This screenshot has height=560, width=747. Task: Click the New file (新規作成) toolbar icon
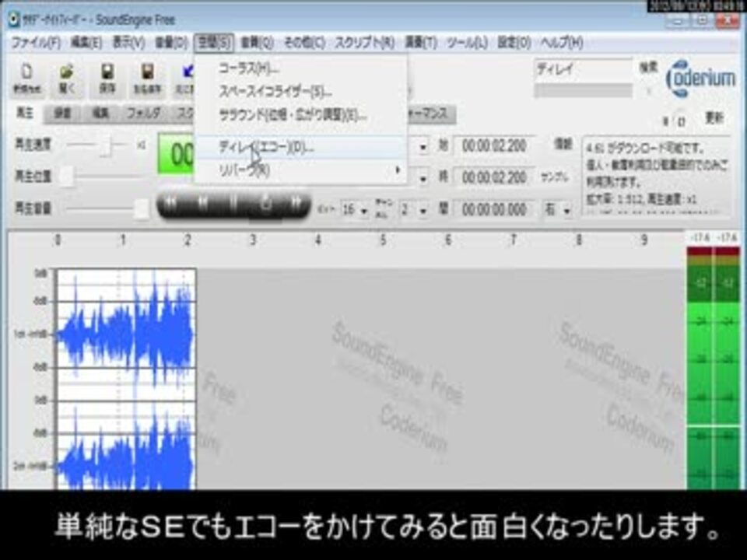[26, 78]
